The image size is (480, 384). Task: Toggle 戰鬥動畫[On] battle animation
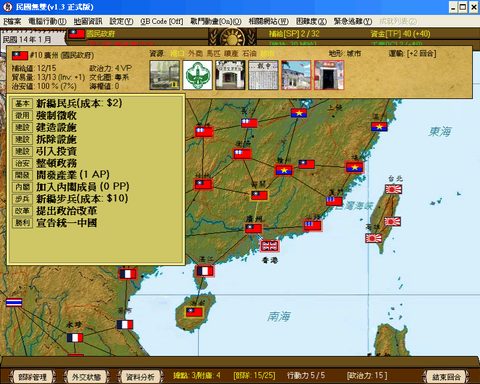[216, 21]
